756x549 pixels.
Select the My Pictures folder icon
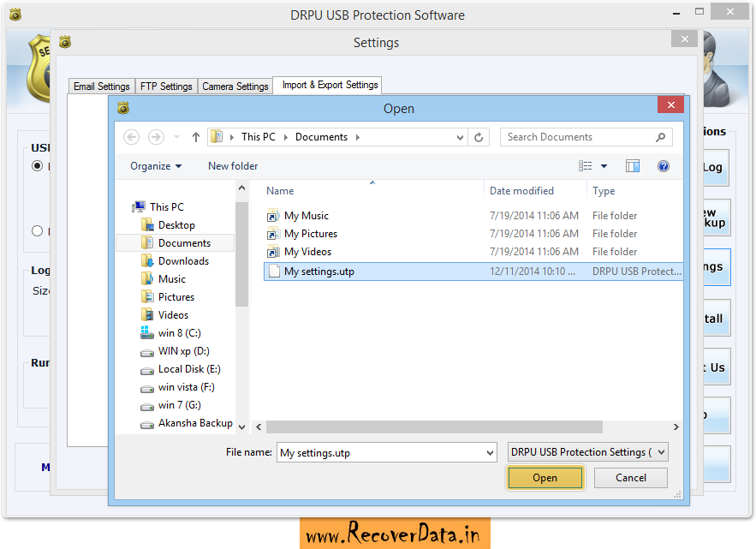point(273,234)
